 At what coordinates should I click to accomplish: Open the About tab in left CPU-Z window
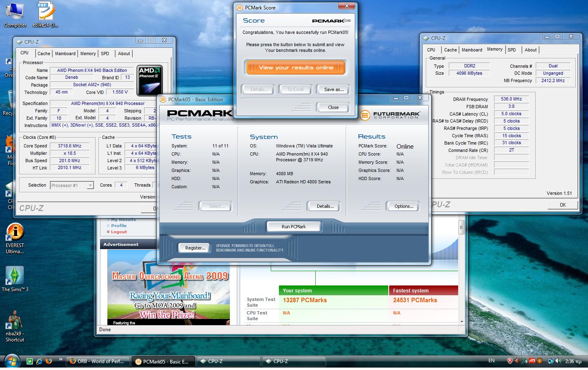pos(124,53)
